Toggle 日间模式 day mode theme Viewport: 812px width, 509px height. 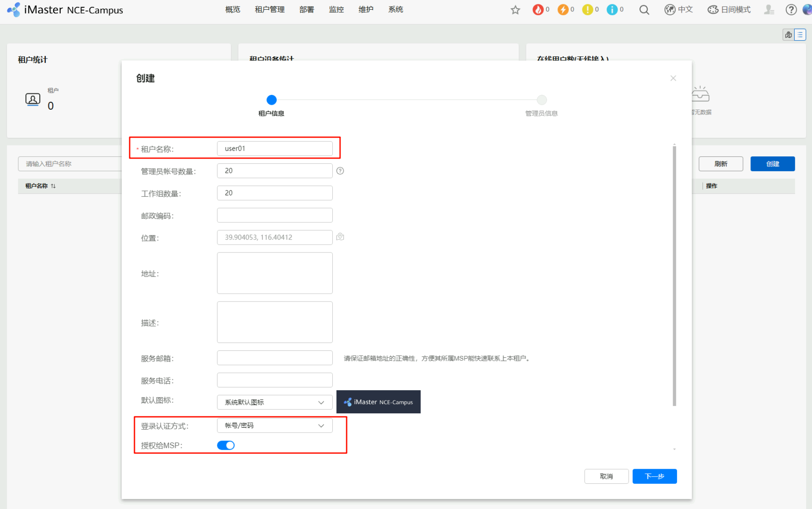coord(729,10)
